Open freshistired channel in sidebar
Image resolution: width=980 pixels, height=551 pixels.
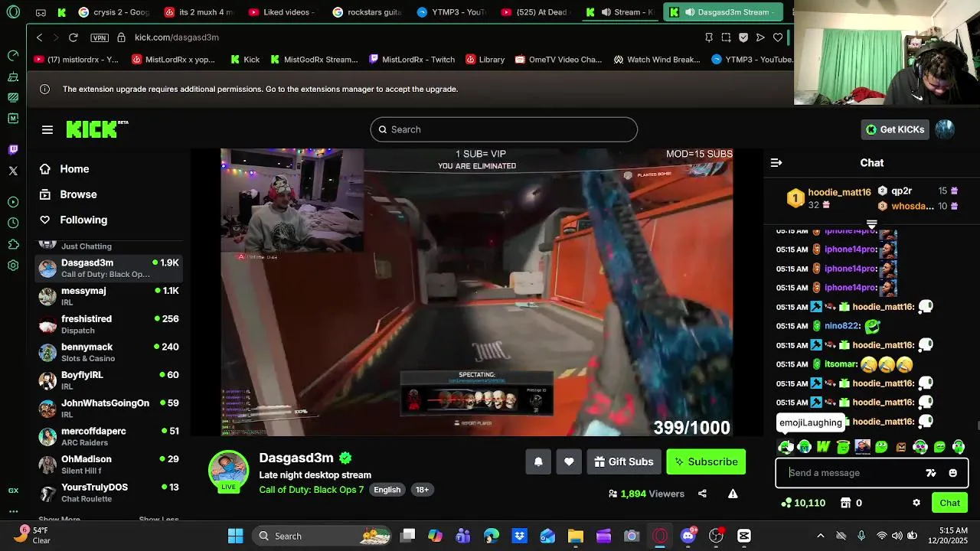(x=109, y=324)
